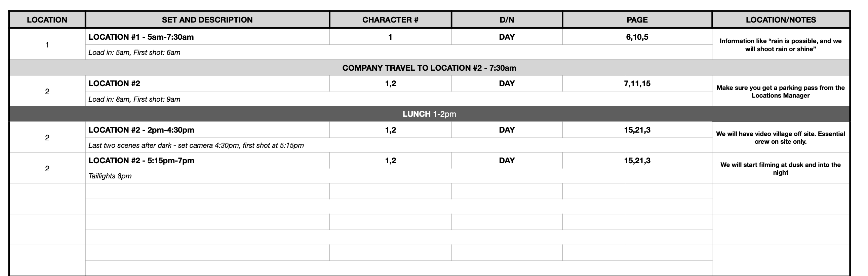Select the 'LOCATION #1 - 5am-7:30am' cell
Screen dimensions: 868x276
(x=141, y=37)
